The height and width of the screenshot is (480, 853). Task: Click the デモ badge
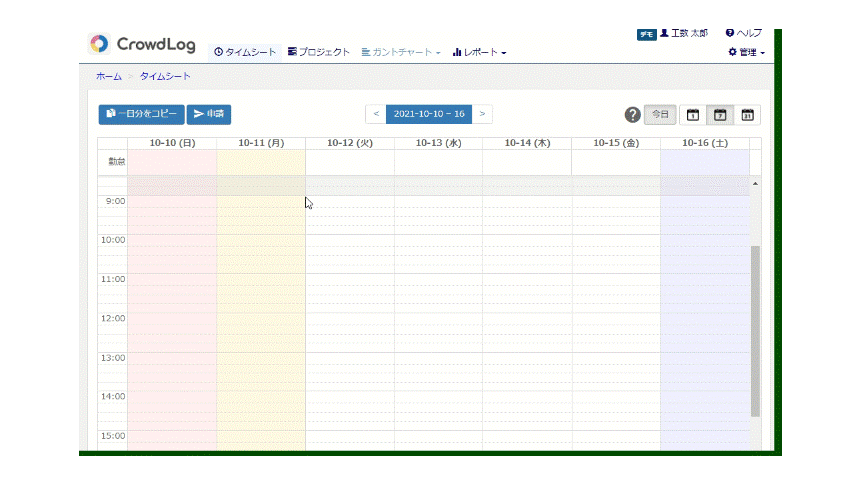(x=646, y=34)
